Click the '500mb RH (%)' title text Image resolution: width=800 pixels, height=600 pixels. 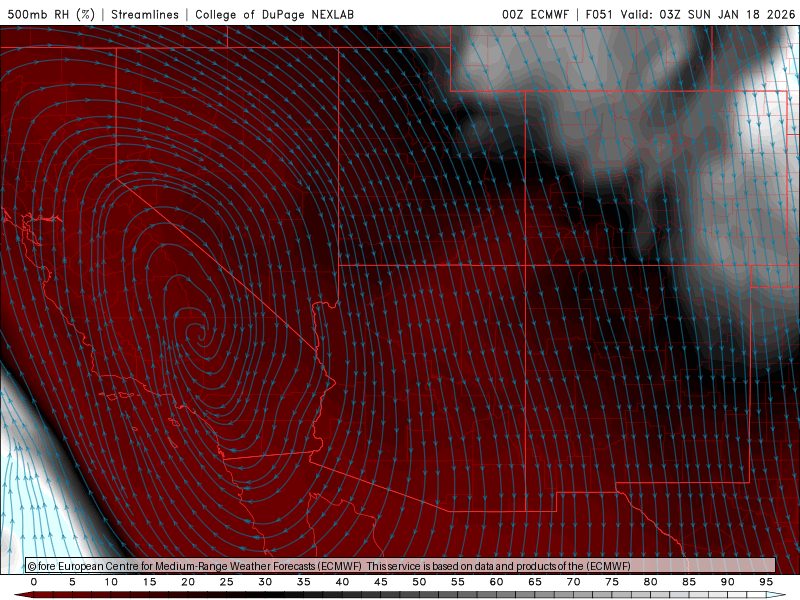[x=51, y=14]
